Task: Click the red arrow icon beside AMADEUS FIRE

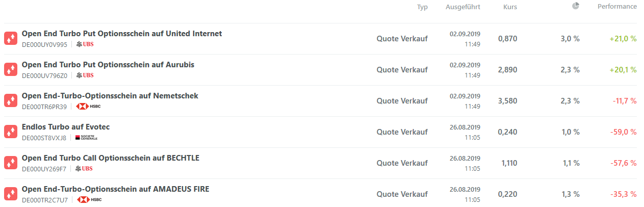Action: (11, 194)
